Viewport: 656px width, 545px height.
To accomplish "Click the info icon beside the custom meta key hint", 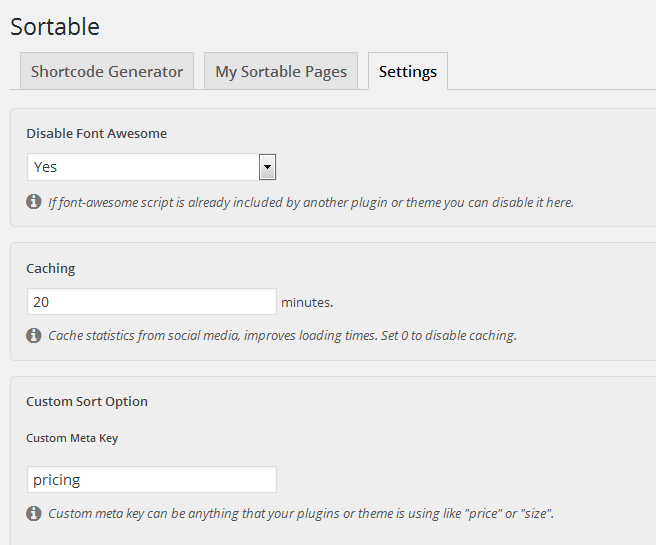I will tap(34, 513).
